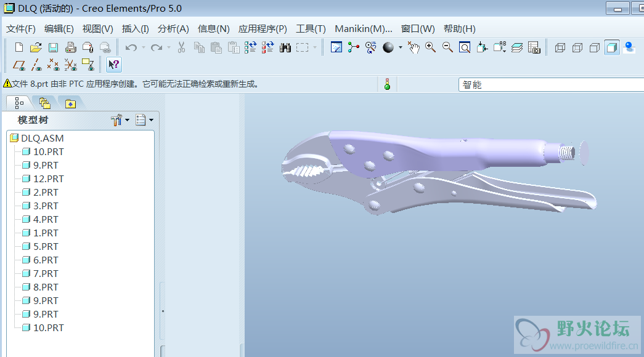Viewport: 644px width, 357px height.
Task: Open the 插入(I) menu
Action: (x=136, y=29)
